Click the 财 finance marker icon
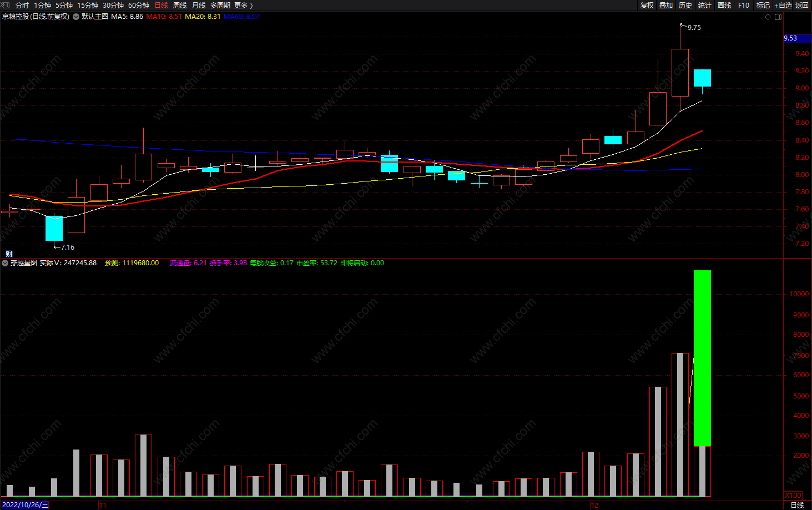Image resolution: width=812 pixels, height=510 pixels. [9, 254]
